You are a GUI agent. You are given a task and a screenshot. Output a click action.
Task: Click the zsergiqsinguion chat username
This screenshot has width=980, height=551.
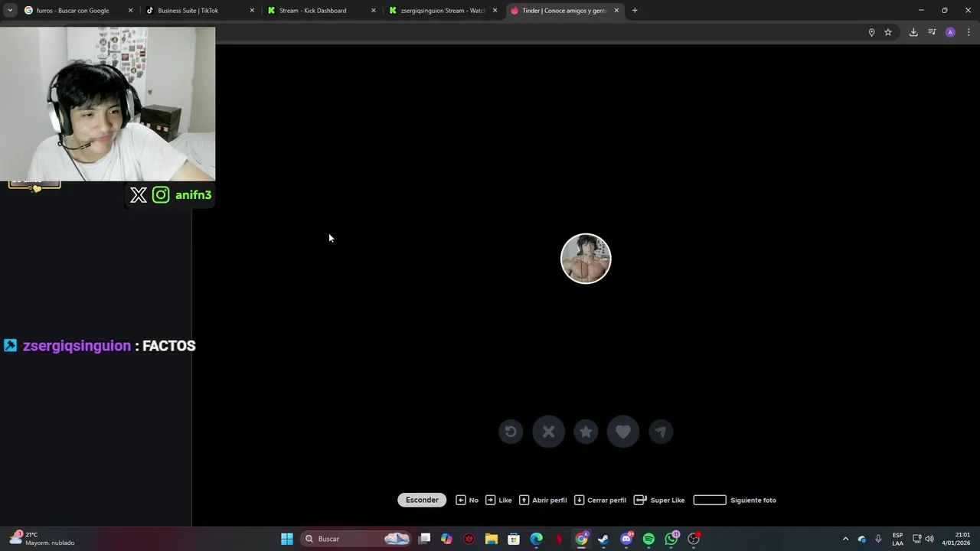(77, 346)
